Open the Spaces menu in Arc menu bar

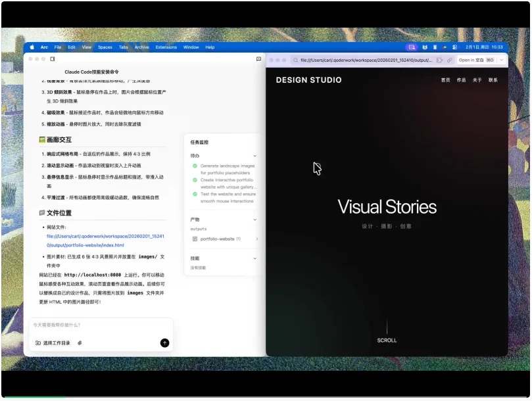tap(107, 47)
